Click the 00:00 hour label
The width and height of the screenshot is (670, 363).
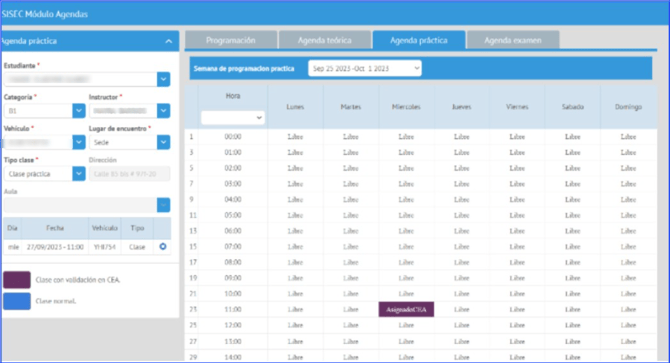tap(233, 137)
